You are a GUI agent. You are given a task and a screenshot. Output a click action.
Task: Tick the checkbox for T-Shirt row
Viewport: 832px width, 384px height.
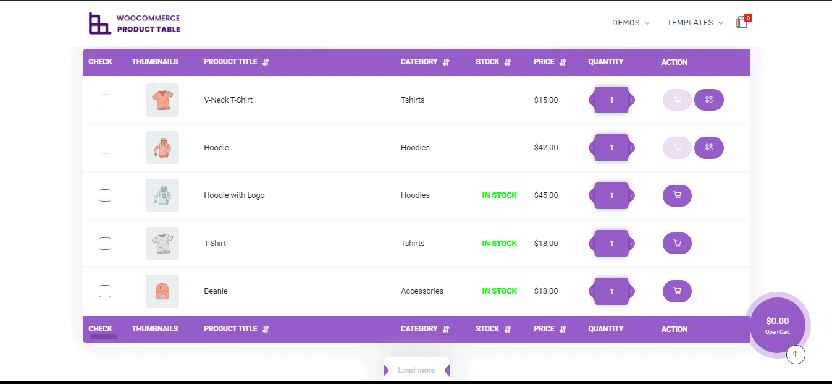pyautogui.click(x=105, y=243)
